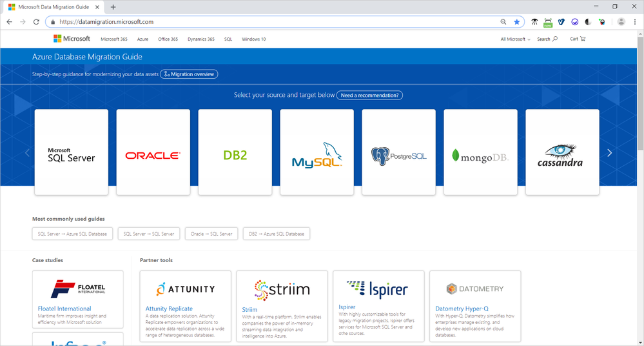Open DB2 to Azure SQL Database guide
This screenshot has height=346, width=644.
[277, 234]
